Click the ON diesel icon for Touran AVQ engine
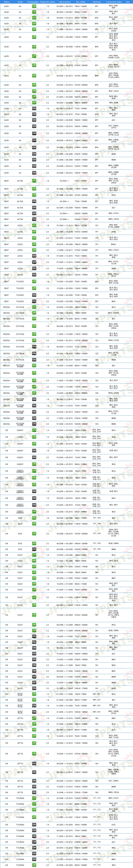The height and width of the screenshot is (868, 133). [34, 825]
